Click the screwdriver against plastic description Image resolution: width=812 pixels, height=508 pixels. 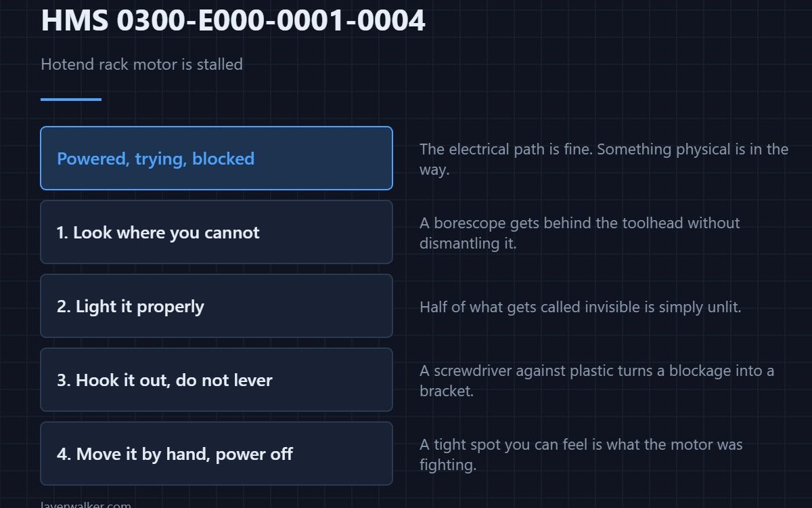point(597,381)
